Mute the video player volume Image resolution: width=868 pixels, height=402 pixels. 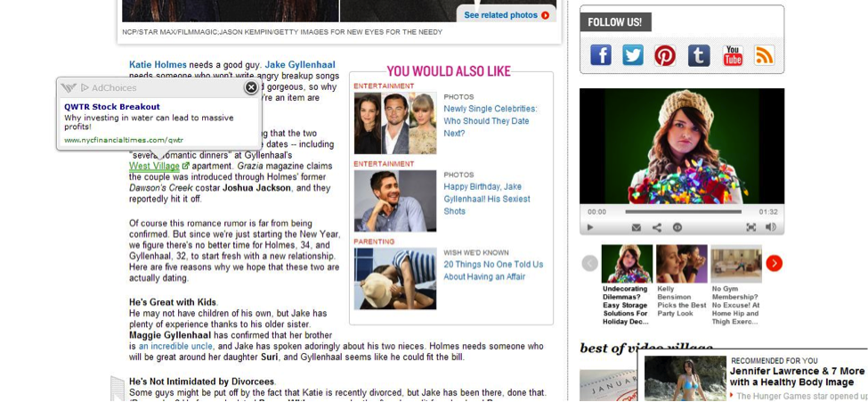coord(771,227)
